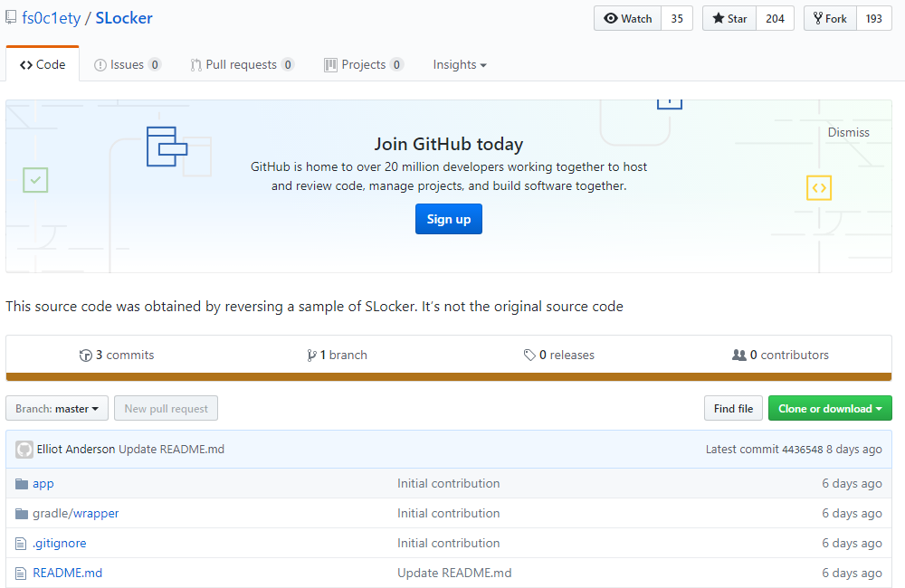Click the tag icon beside 0 releases
Image resolution: width=905 pixels, height=588 pixels.
[529, 356]
